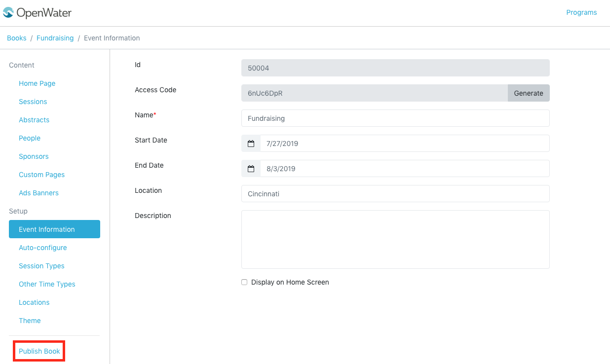Click the End Date label
Viewport: 610px width, 364px height.
point(149,165)
